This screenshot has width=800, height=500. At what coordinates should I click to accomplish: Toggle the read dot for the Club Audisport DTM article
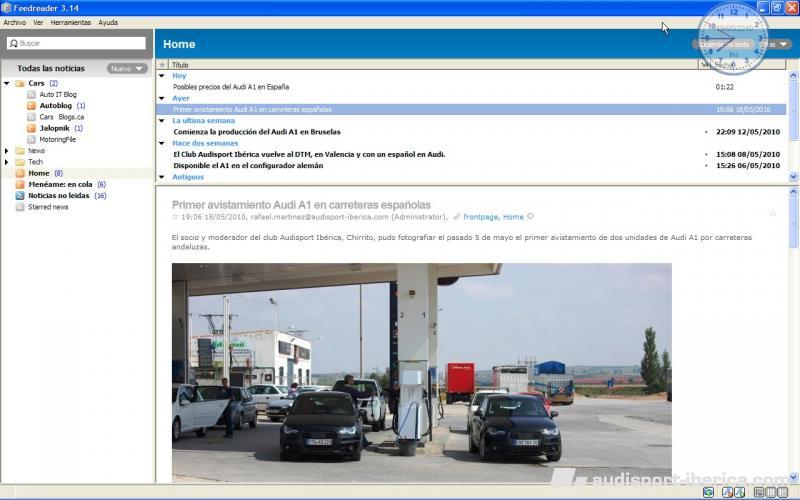coord(706,154)
